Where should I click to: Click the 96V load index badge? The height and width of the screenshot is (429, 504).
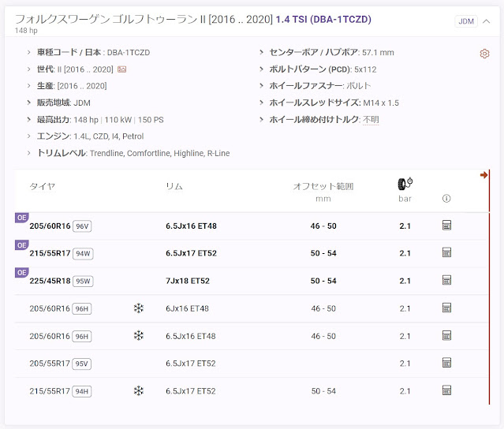click(82, 226)
